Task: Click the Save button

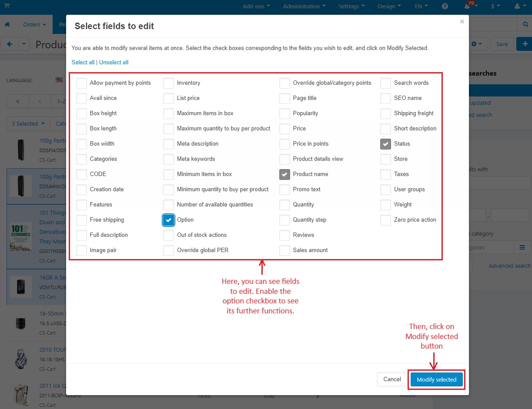Action: tap(502, 44)
